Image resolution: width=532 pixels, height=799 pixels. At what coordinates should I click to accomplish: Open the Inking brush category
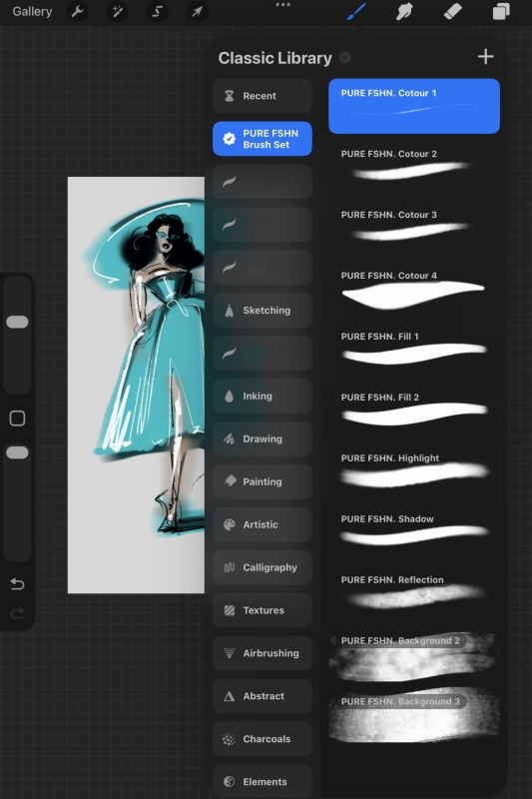263,396
